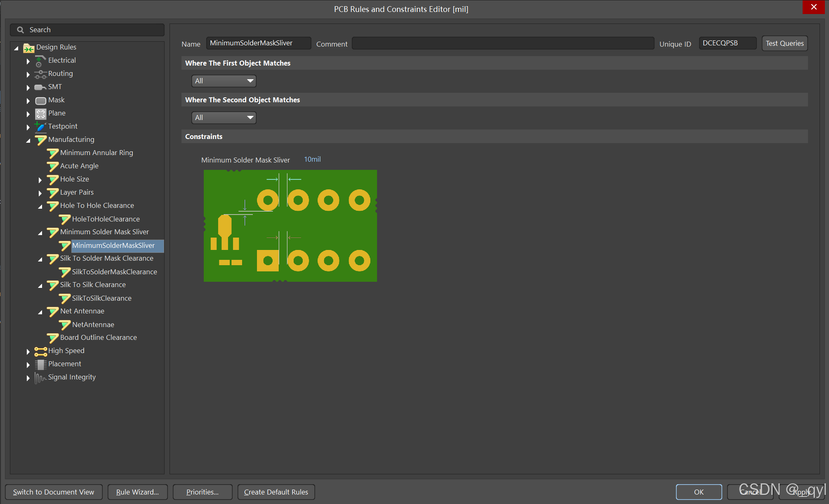829x504 pixels.
Task: Collapse the Manufacturing category
Action: [28, 140]
